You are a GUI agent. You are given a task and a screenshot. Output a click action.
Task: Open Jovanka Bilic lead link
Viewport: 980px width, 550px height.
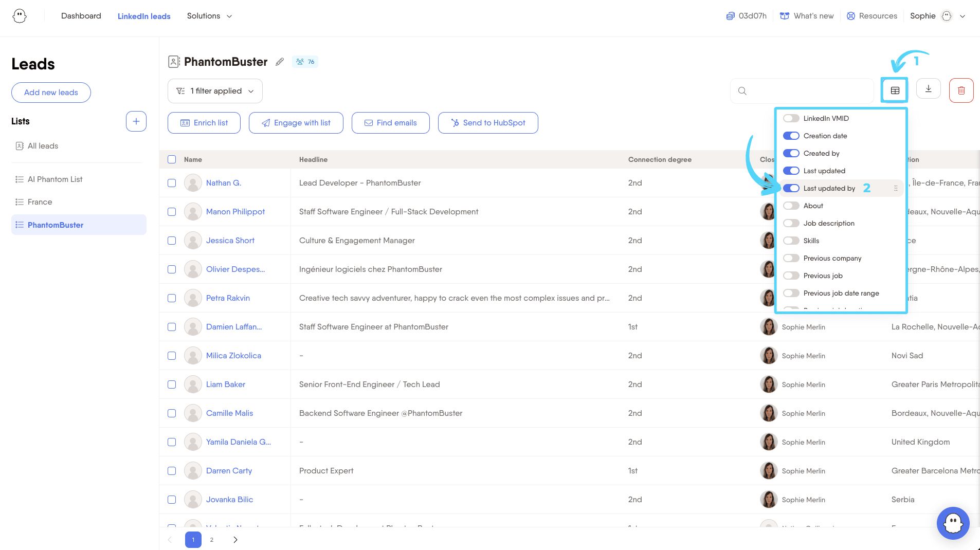point(229,500)
